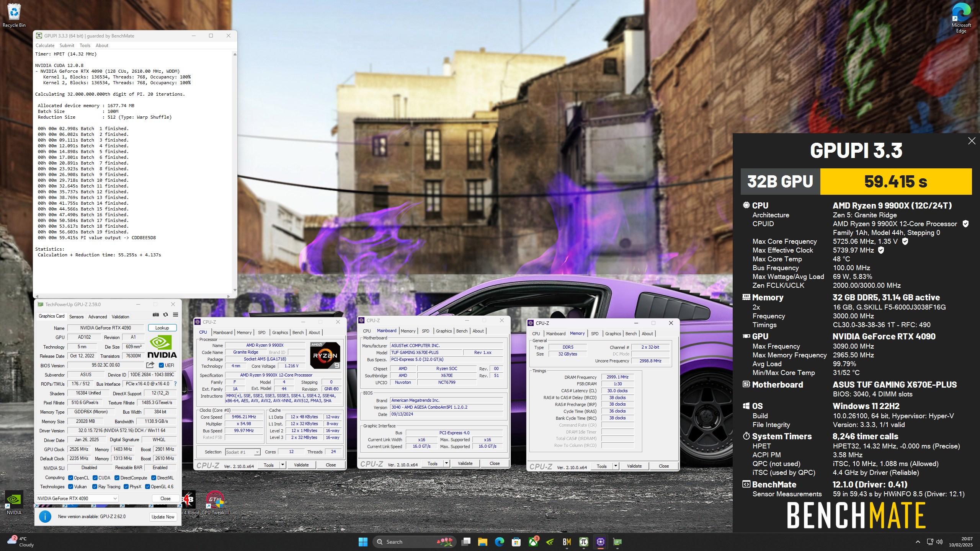Click the Windows Start button
The image size is (980, 551).
click(363, 542)
